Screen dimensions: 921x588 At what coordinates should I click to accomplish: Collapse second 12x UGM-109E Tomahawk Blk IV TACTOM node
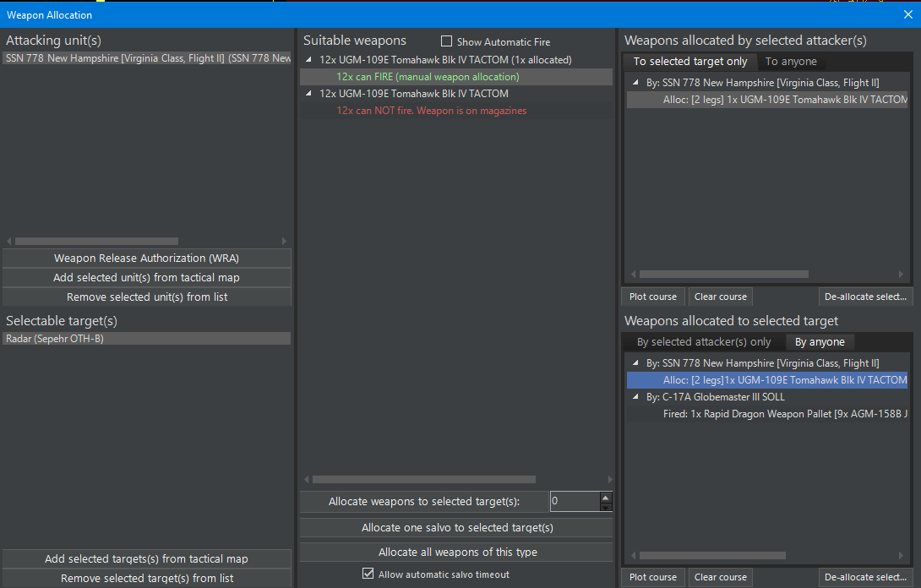pyautogui.click(x=308, y=94)
